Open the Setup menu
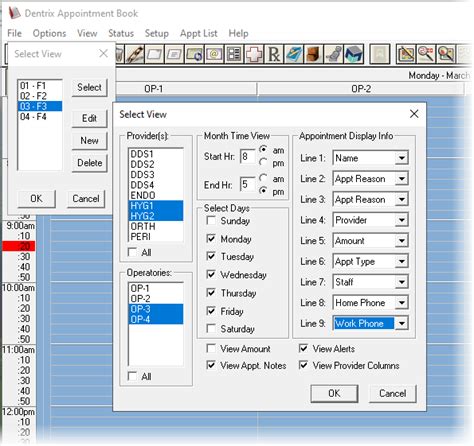 (x=157, y=33)
